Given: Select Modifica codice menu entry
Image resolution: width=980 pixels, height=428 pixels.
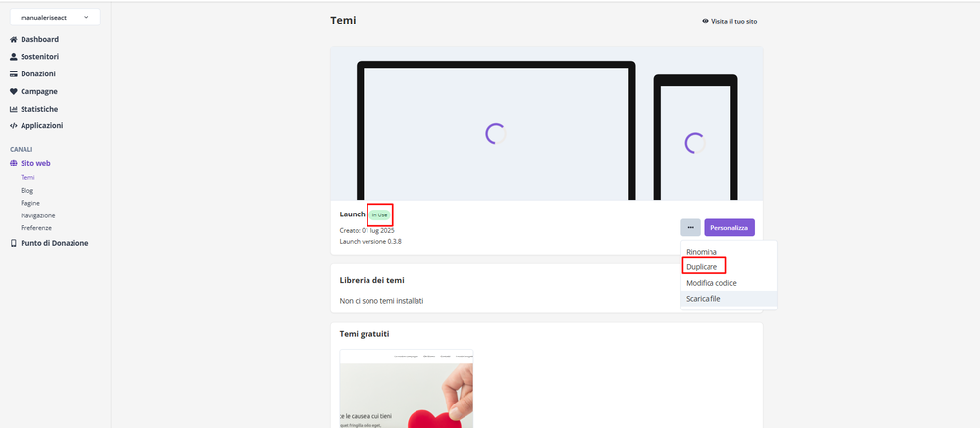Looking at the screenshot, I should (x=710, y=283).
